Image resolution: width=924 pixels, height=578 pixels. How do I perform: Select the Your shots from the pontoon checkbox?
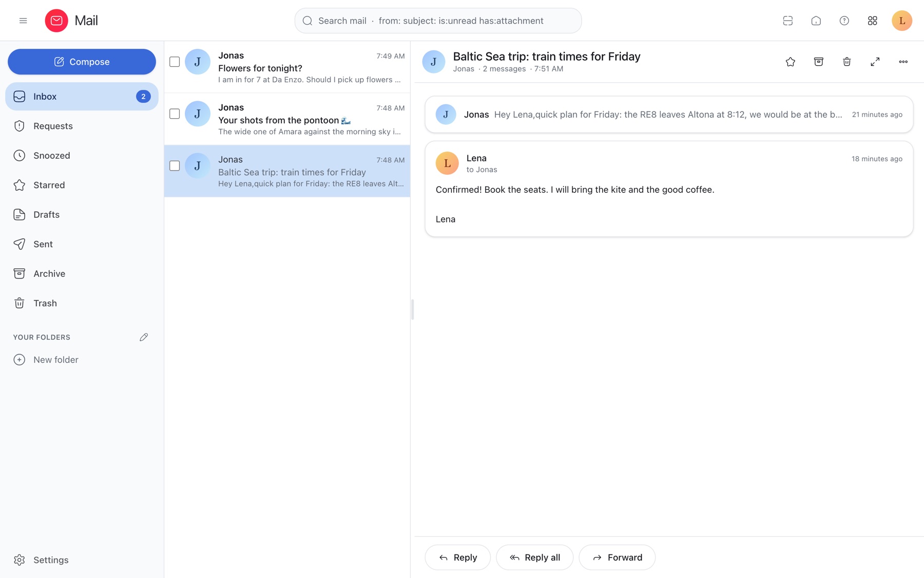tap(175, 114)
